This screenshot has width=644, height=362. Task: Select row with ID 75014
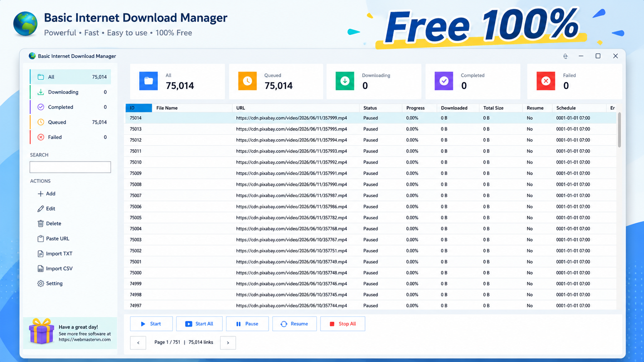click(371, 118)
